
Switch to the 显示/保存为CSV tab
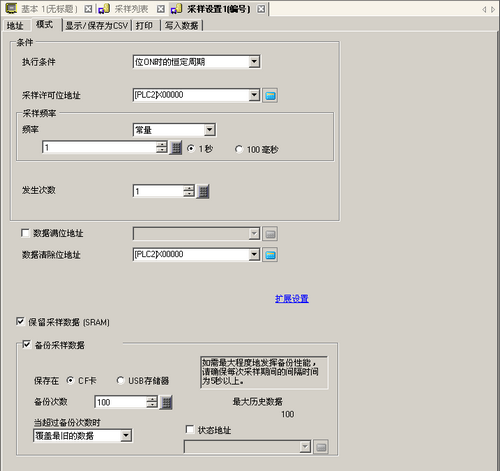pyautogui.click(x=97, y=26)
